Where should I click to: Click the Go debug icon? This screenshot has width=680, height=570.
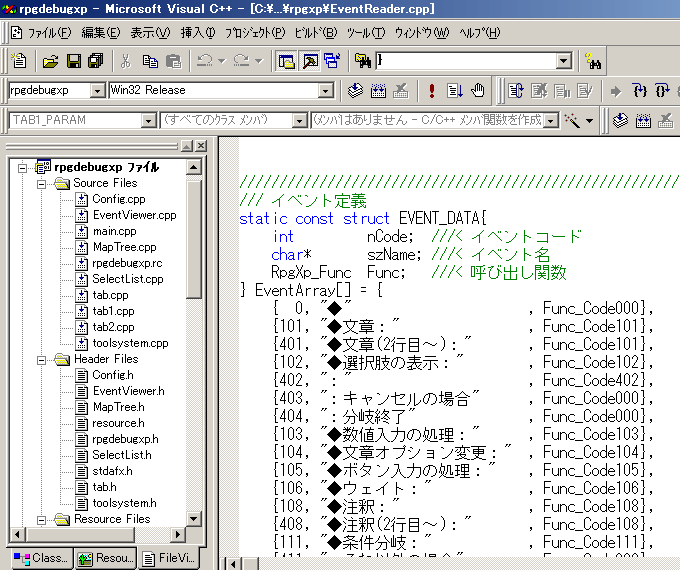[x=455, y=91]
